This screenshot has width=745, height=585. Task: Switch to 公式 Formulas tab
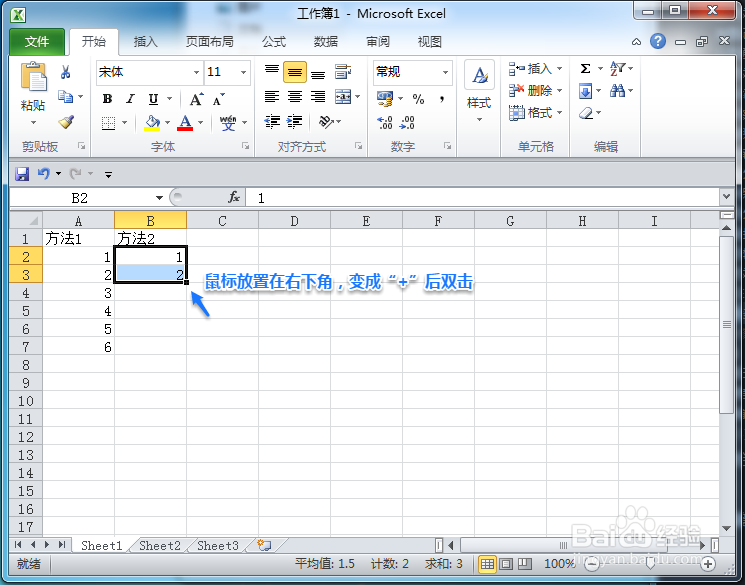coord(274,42)
